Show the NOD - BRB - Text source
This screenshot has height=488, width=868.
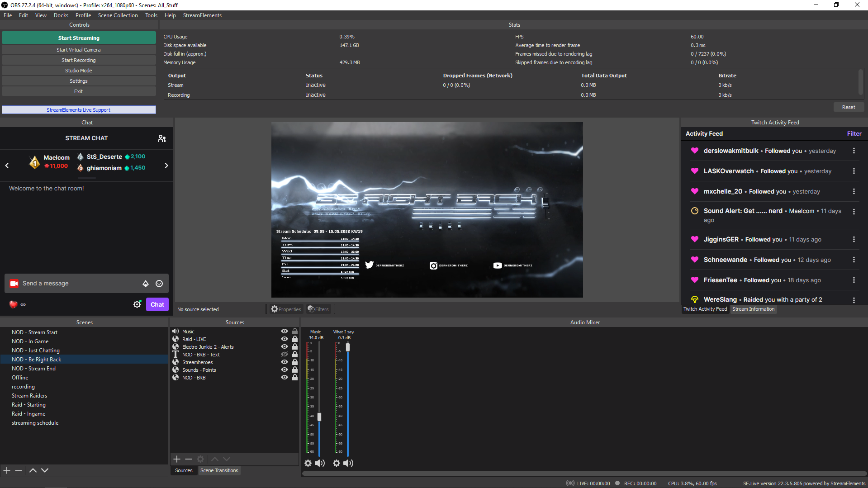tap(285, 354)
